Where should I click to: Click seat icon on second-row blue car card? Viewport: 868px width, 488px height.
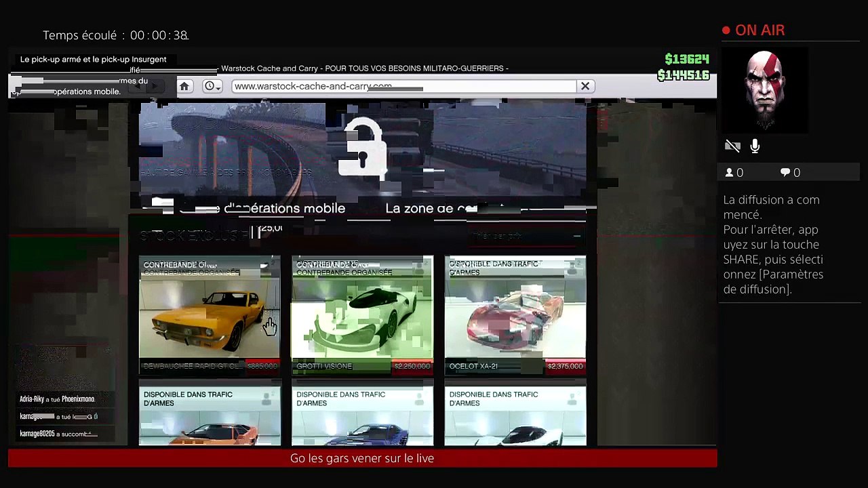[418, 399]
